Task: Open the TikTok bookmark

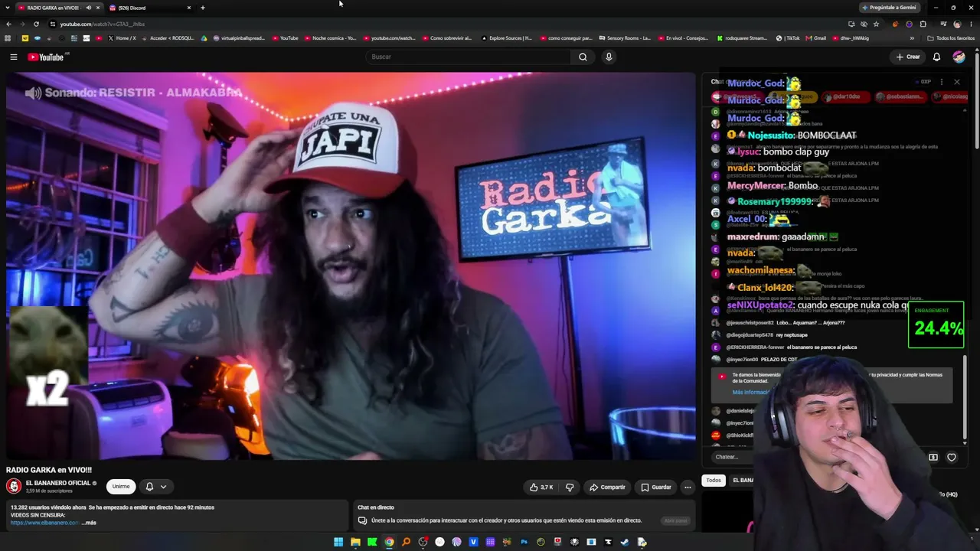Action: [788, 37]
